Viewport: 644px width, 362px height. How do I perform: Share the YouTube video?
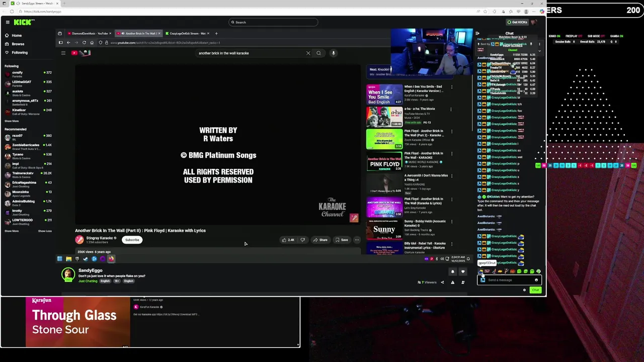(320, 240)
